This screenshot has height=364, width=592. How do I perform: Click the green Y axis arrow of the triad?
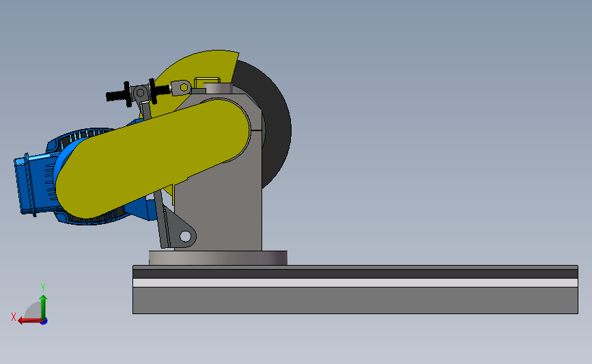coord(44,307)
